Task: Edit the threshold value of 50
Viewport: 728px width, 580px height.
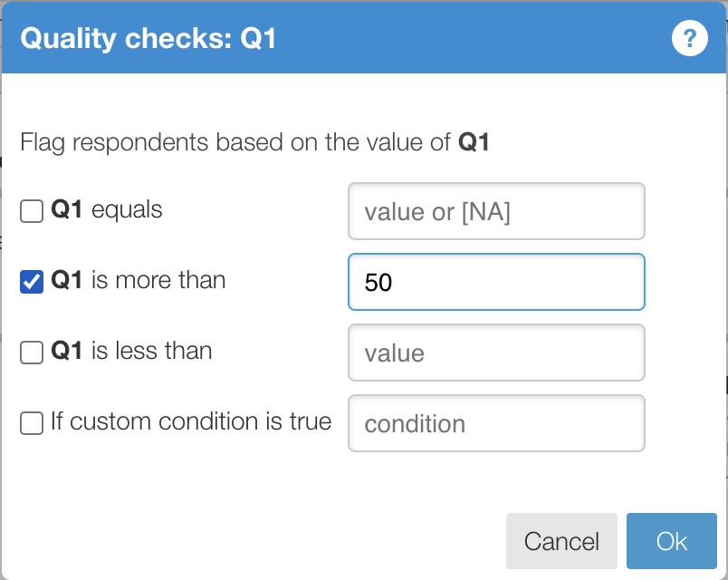Action: (496, 282)
